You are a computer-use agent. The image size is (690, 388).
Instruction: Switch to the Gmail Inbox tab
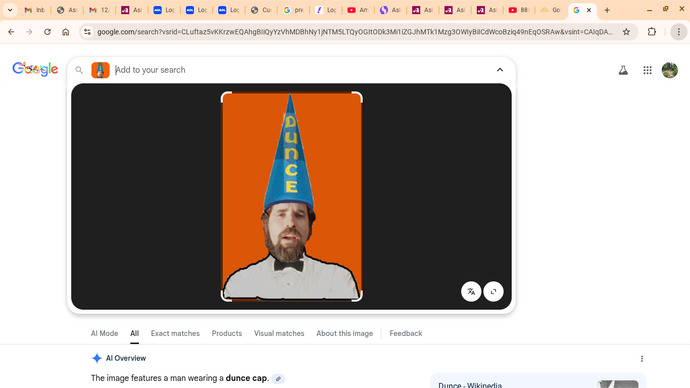[x=35, y=10]
